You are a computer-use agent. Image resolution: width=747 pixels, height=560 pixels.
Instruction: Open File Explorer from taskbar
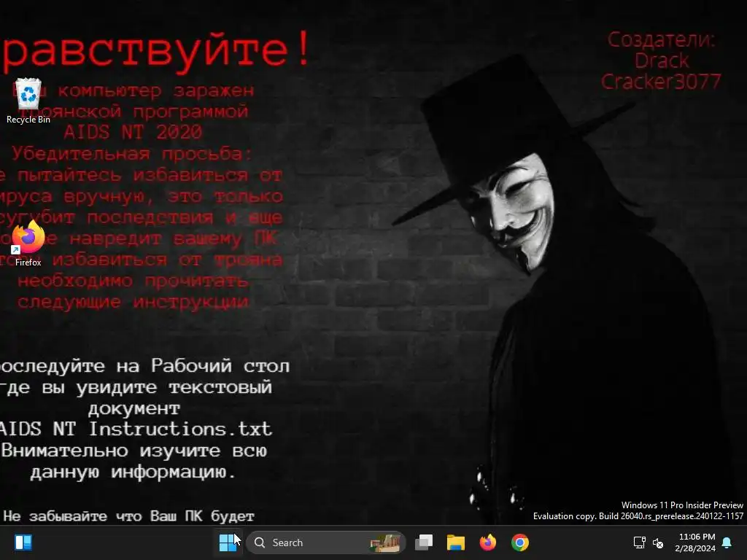(x=455, y=542)
